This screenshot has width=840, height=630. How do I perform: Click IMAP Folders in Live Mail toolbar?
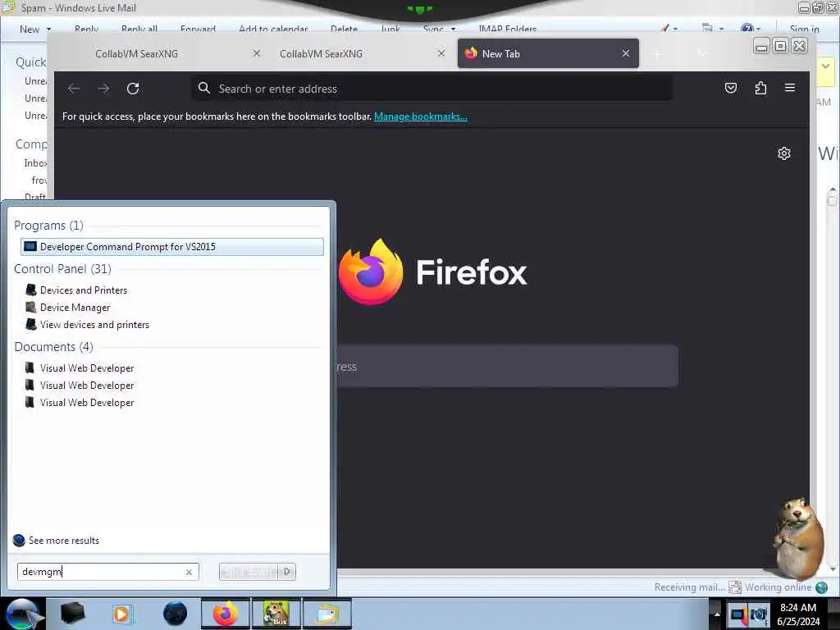tap(507, 30)
